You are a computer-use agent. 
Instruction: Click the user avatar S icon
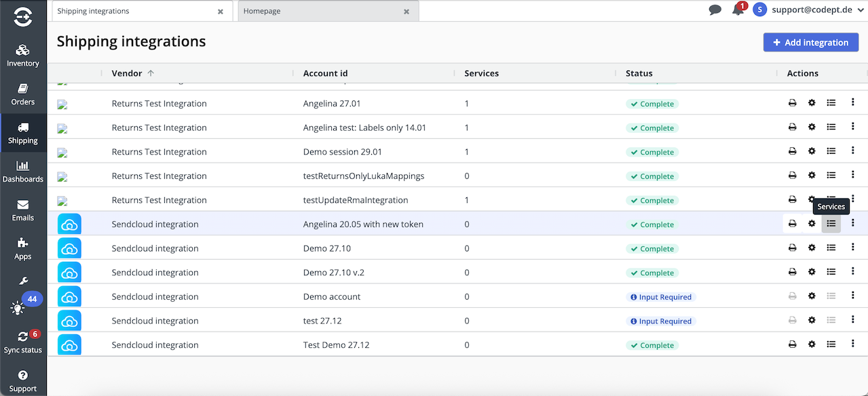click(x=760, y=10)
